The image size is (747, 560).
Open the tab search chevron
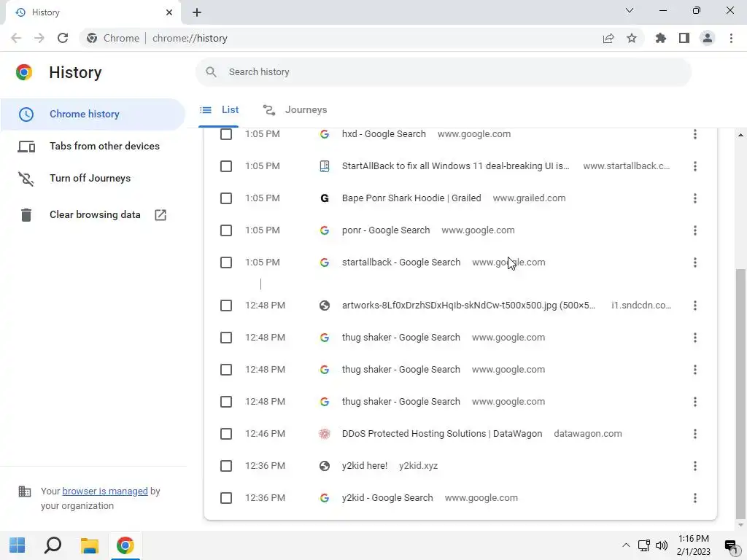pyautogui.click(x=630, y=10)
